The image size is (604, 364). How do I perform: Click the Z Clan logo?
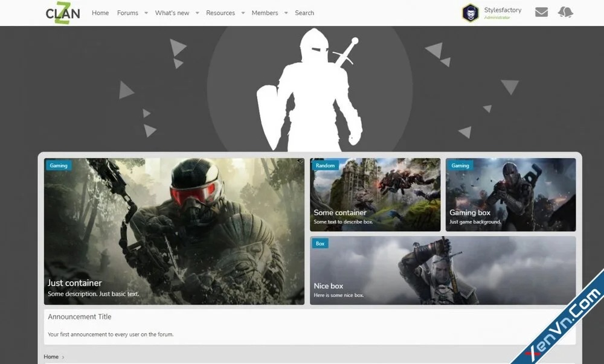tap(62, 13)
